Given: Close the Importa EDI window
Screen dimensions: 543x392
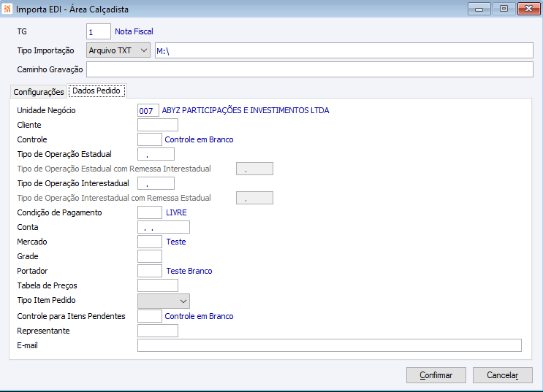Looking at the screenshot, I should 526,9.
